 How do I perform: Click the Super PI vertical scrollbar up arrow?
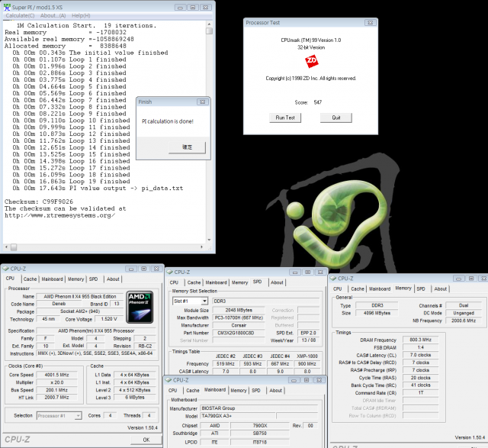point(209,24)
